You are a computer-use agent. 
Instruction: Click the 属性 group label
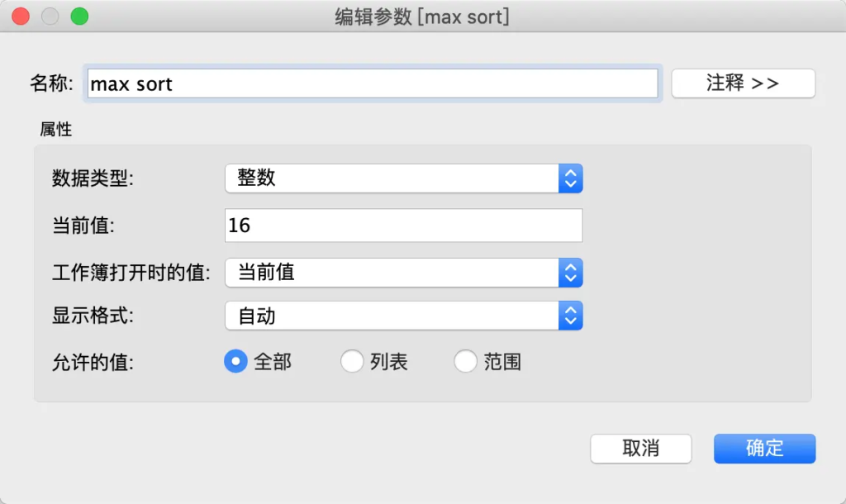[x=55, y=130]
